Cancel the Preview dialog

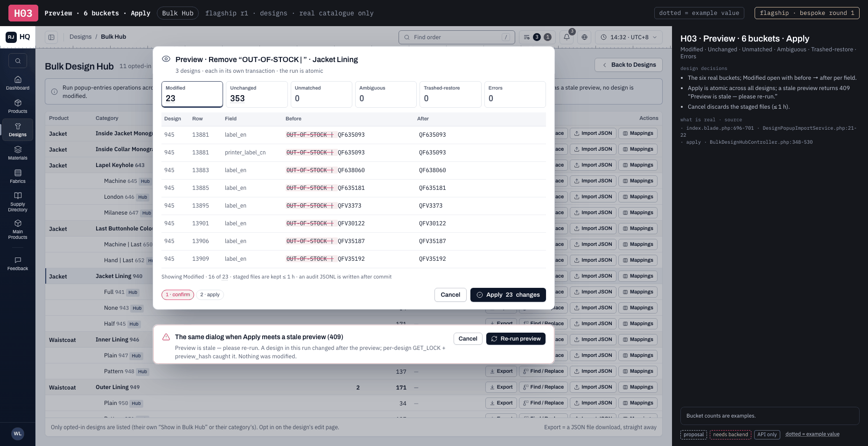click(x=450, y=295)
